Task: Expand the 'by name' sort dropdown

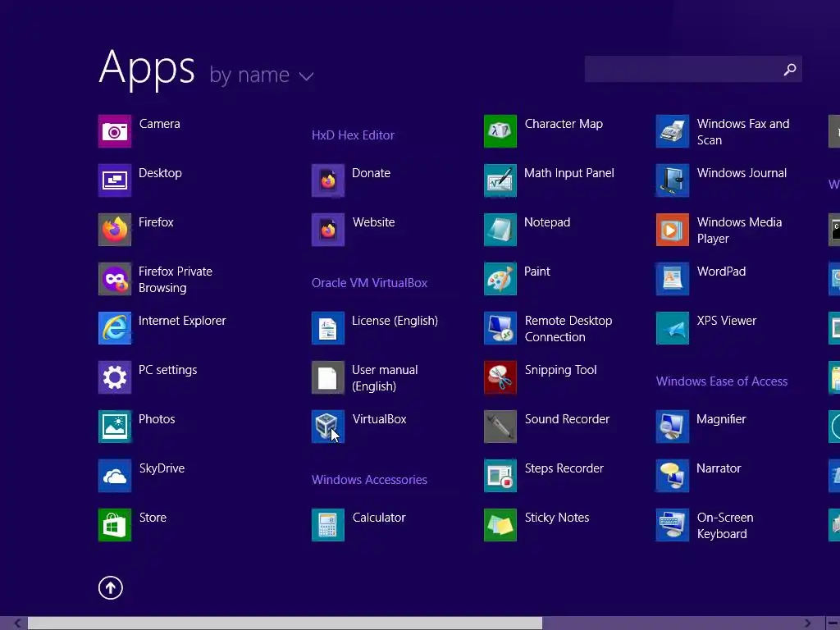Action: click(262, 75)
